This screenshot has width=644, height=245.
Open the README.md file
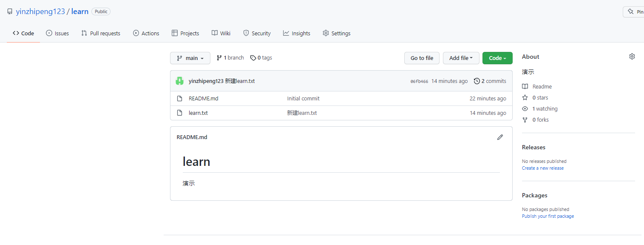click(204, 99)
